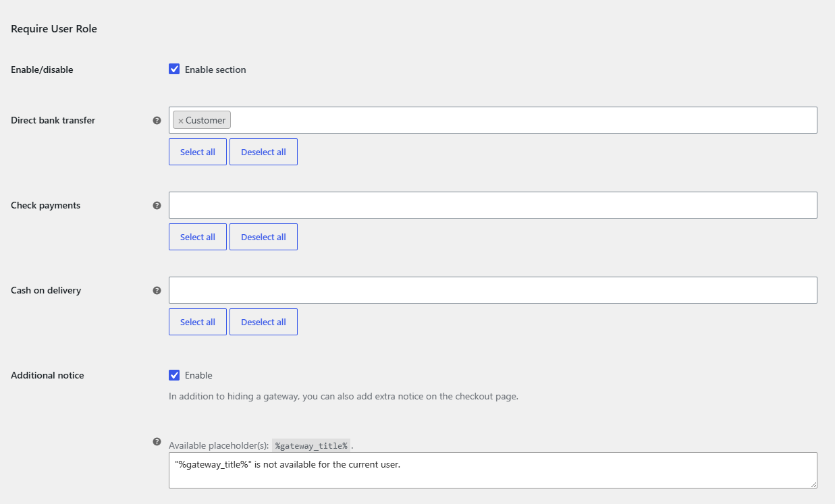Remove the Customer role tag
The image size is (835, 504).
pyautogui.click(x=180, y=121)
